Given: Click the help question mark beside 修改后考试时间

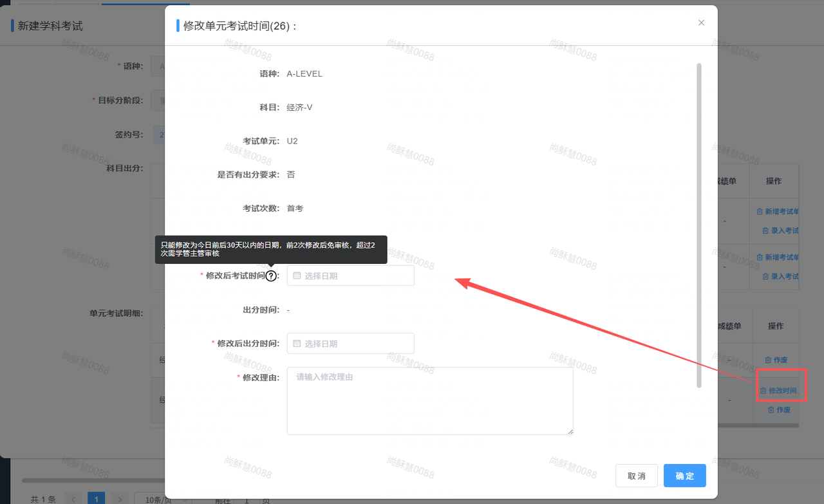Looking at the screenshot, I should coord(271,275).
